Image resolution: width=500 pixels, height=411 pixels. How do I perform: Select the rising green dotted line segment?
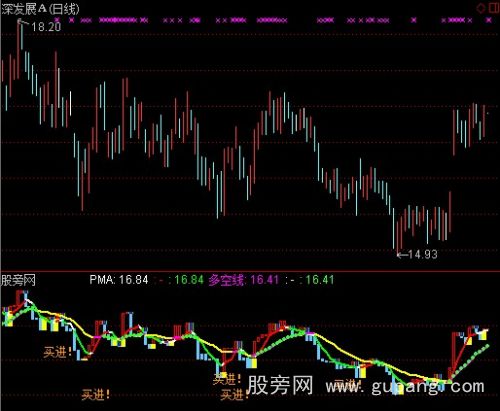(x=469, y=362)
